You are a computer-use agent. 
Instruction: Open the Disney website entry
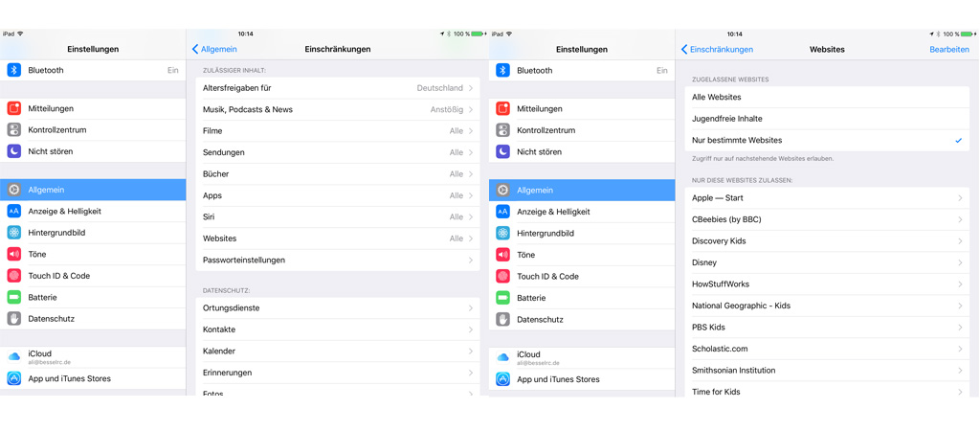tap(827, 262)
